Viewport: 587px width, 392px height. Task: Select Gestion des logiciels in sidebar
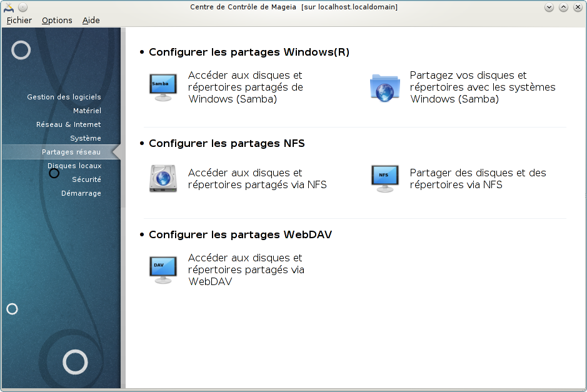click(64, 97)
